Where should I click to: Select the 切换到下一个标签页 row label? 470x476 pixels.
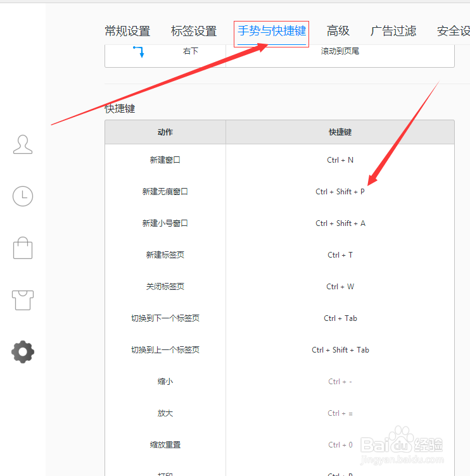click(x=165, y=318)
